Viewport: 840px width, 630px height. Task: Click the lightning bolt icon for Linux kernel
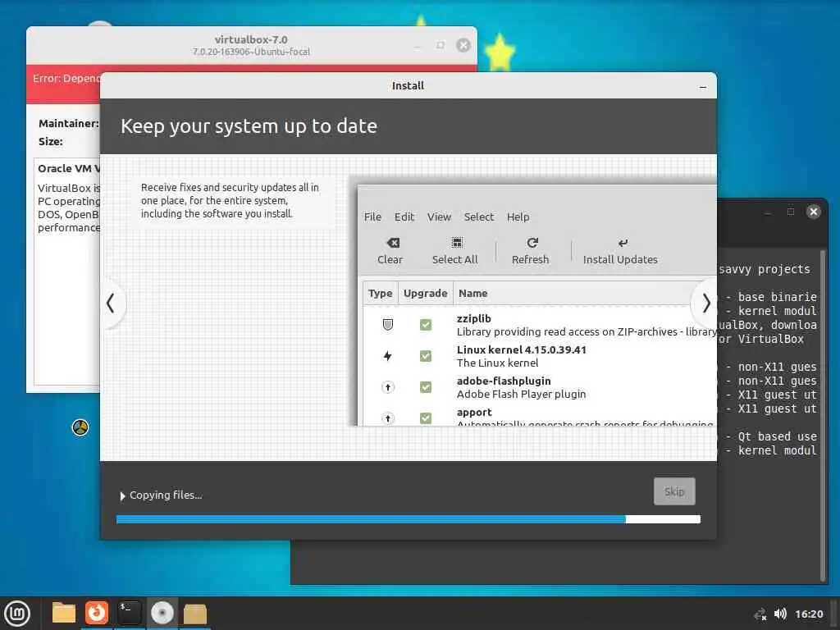[x=388, y=356]
